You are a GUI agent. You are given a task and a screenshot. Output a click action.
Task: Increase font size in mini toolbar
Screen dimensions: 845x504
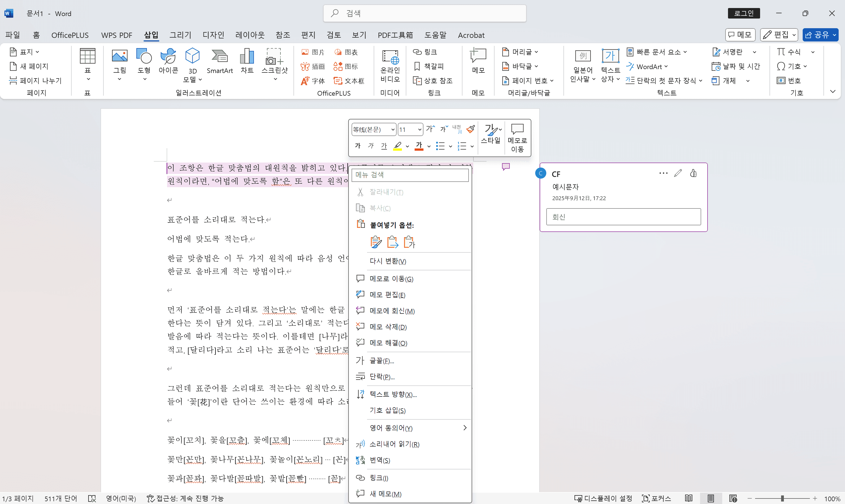click(x=430, y=129)
